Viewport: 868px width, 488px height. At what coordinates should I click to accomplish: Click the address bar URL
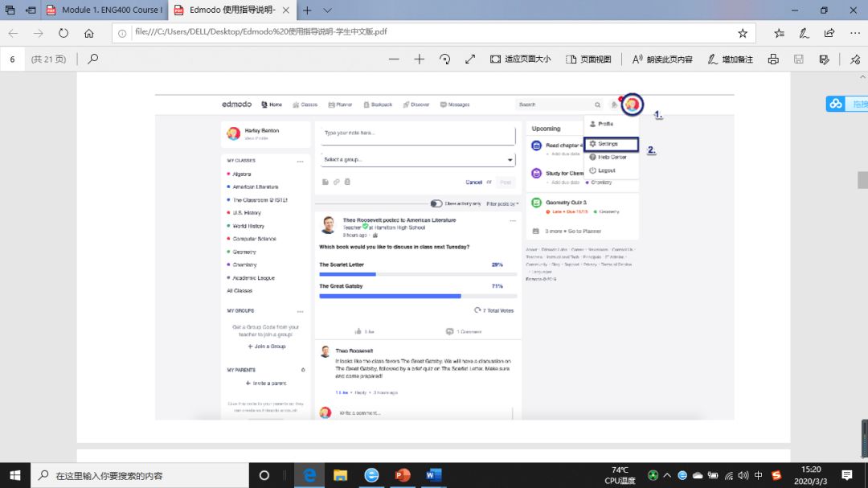coord(260,32)
